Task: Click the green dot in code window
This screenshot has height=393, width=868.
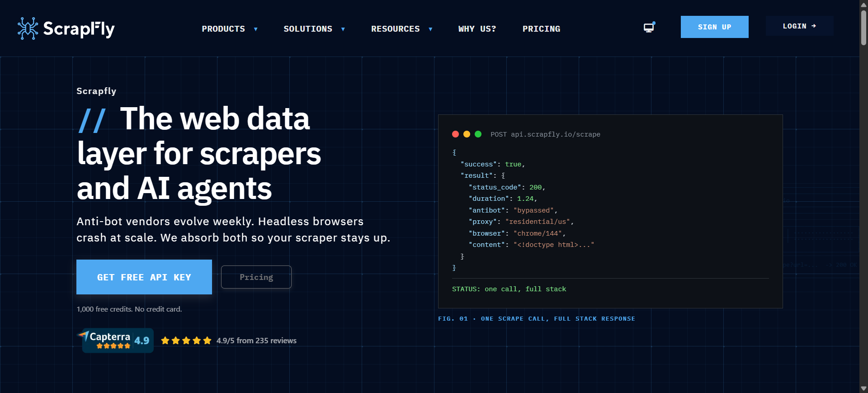Action: 478,134
